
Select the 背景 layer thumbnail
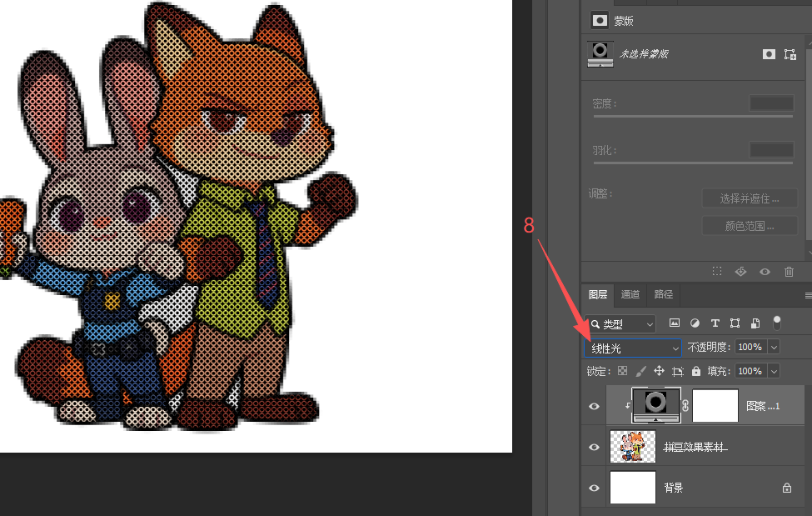tap(633, 488)
